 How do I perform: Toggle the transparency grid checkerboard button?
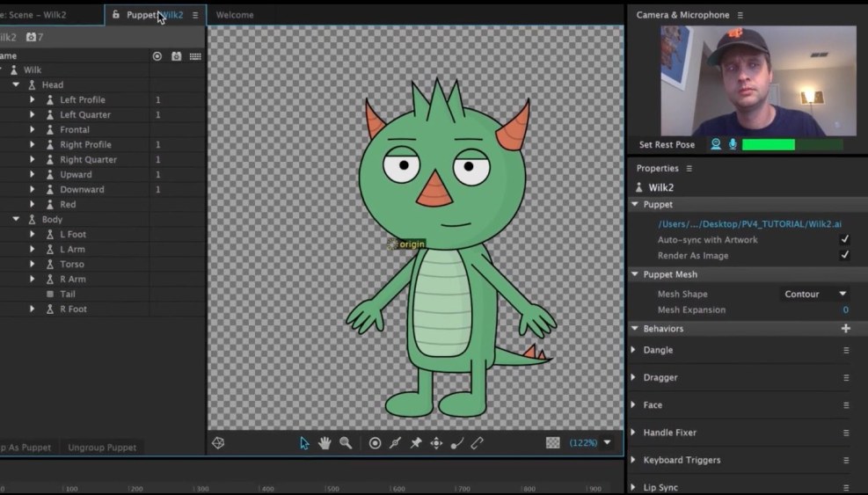coord(553,443)
